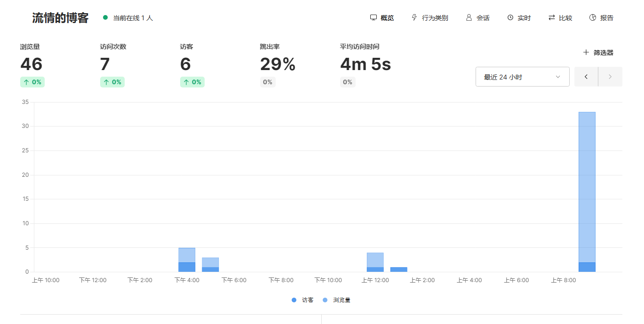Click the lightning icon beside 行为类别
The width and height of the screenshot is (644, 324).
(414, 18)
